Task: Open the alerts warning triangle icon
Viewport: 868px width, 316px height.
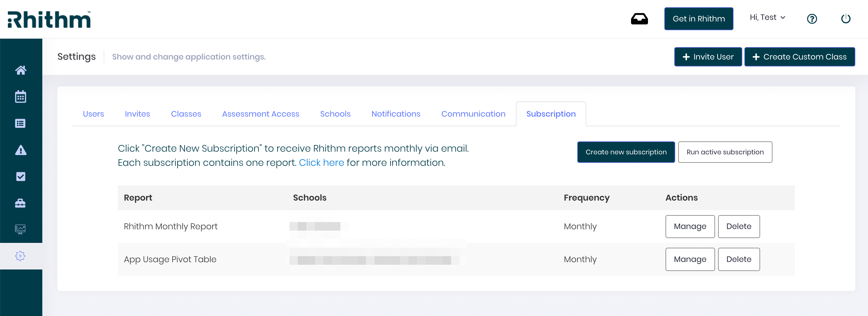Action: (x=21, y=150)
